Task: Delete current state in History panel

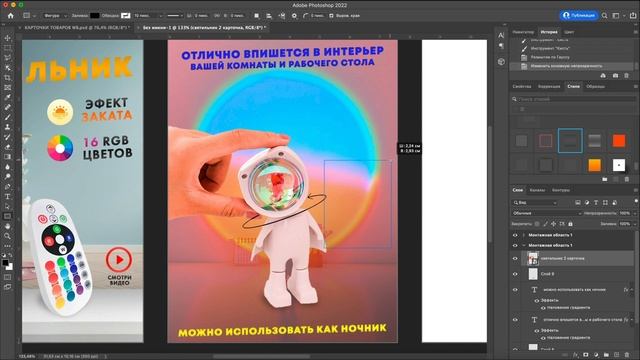Action: [x=627, y=76]
